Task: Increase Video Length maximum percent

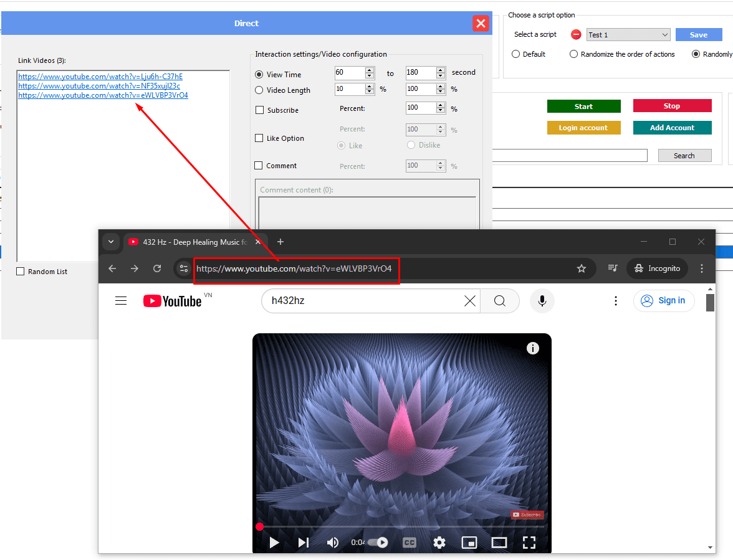Action: [441, 87]
